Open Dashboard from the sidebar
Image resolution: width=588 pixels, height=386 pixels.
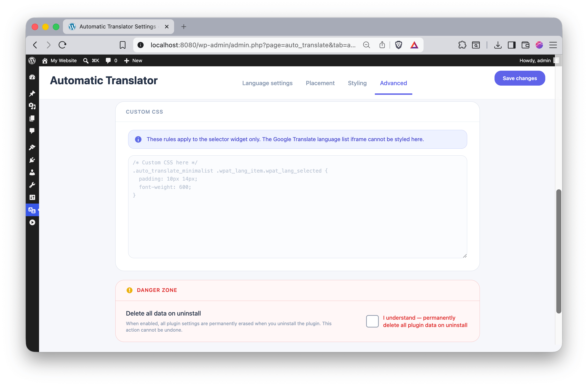coord(32,77)
